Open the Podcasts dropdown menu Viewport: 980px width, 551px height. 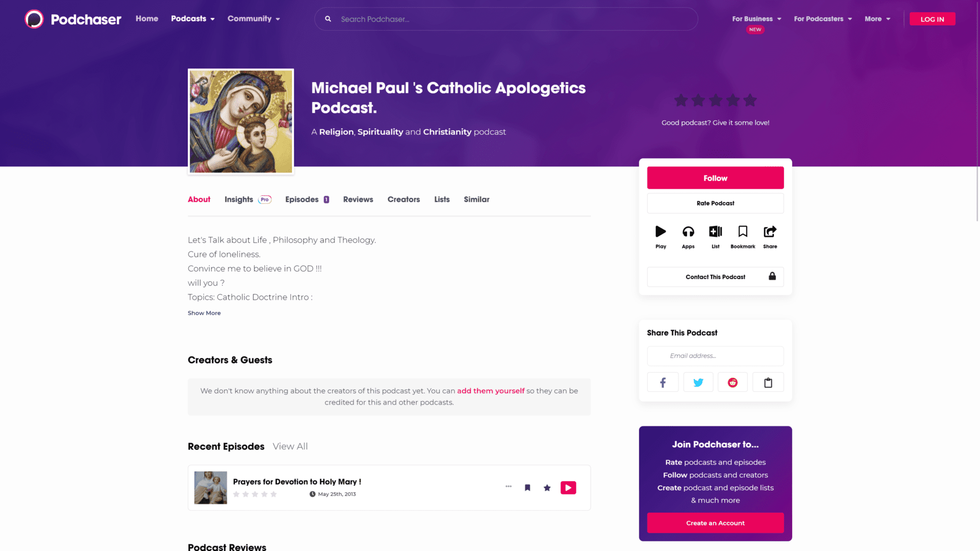pos(193,18)
